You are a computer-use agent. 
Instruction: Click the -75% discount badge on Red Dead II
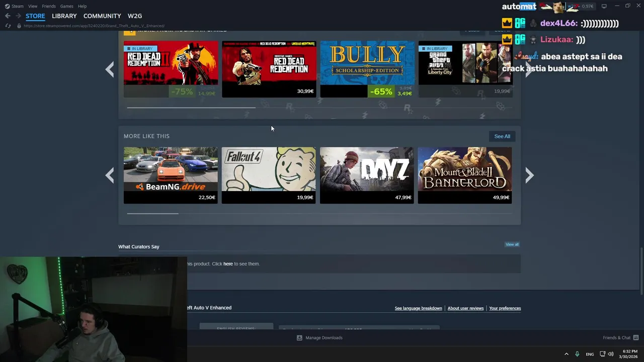[182, 92]
